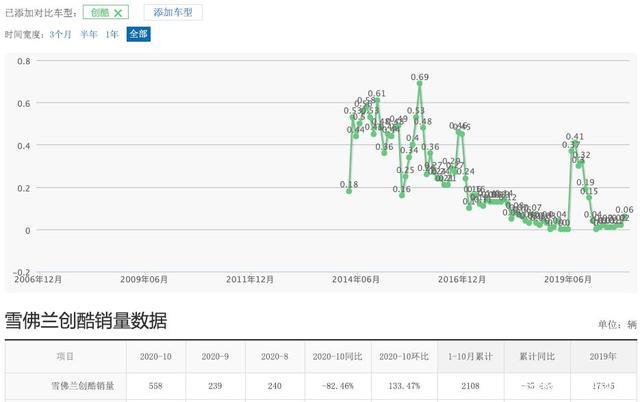This screenshot has height=402, width=640.
Task: Click the 2009年06月 axis label
Action: point(144,280)
